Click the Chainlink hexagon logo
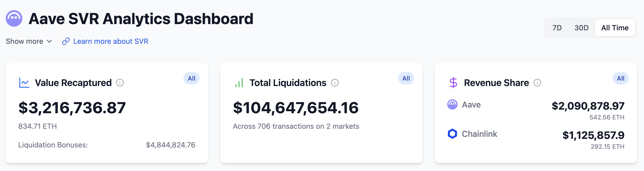The height and width of the screenshot is (171, 644). point(452,134)
